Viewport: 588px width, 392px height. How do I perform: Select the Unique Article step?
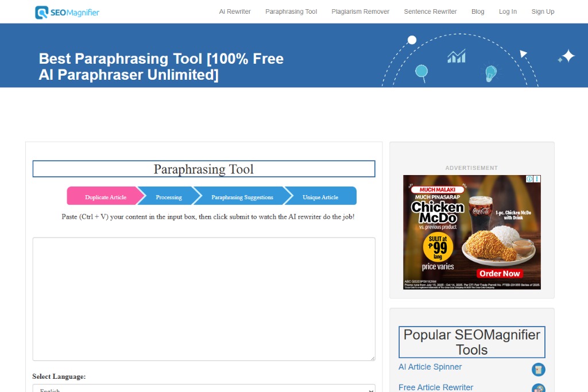320,197
